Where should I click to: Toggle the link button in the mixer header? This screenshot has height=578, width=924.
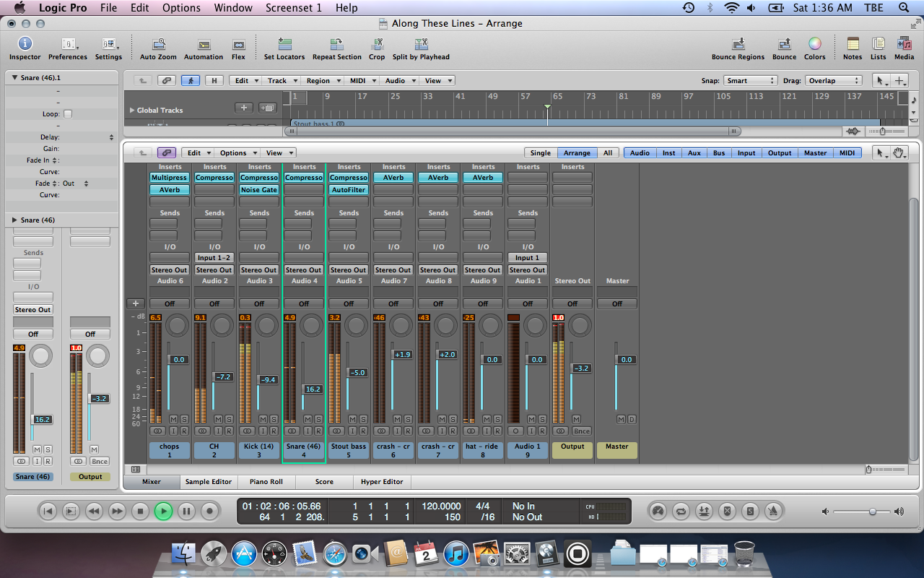[167, 153]
